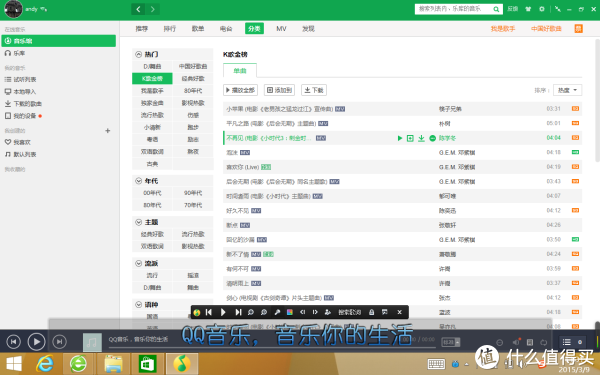Open the skin (shirt) icon in title bar
600x375 pixels.
528,9
